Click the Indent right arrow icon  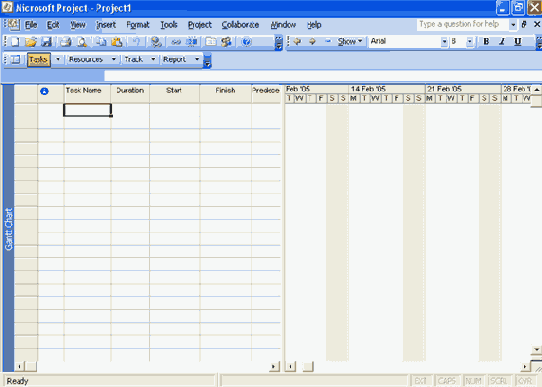tap(312, 41)
